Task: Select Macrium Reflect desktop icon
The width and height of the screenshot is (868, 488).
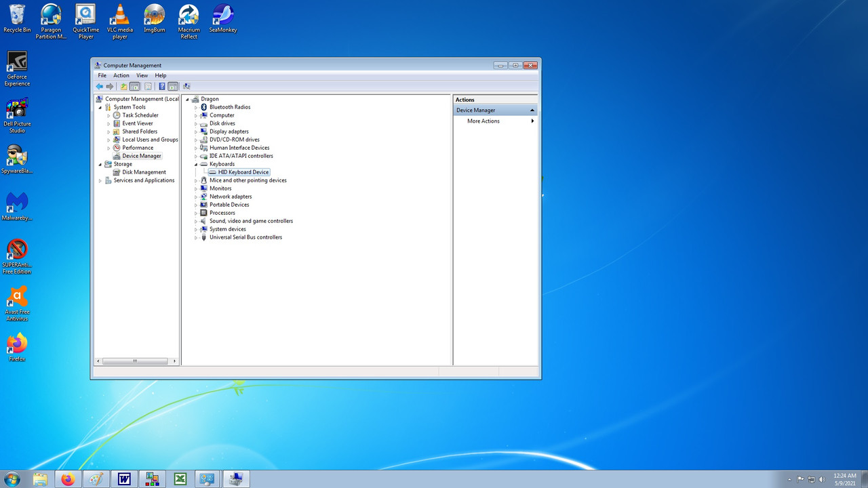Action: (189, 22)
